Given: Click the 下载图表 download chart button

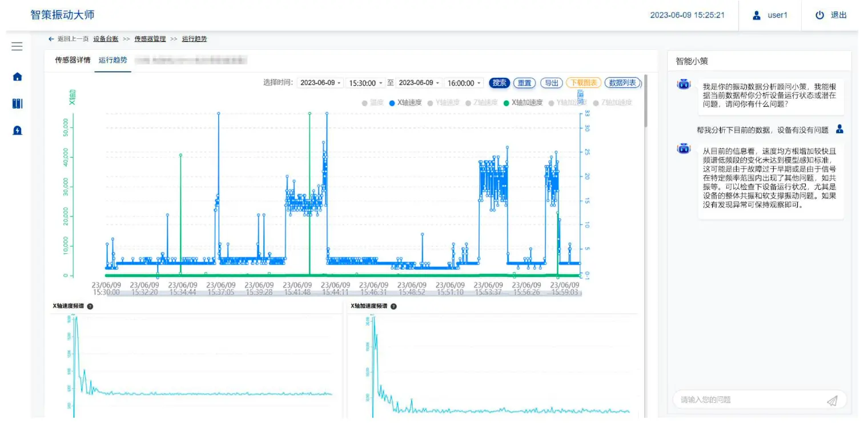Looking at the screenshot, I should tap(584, 83).
